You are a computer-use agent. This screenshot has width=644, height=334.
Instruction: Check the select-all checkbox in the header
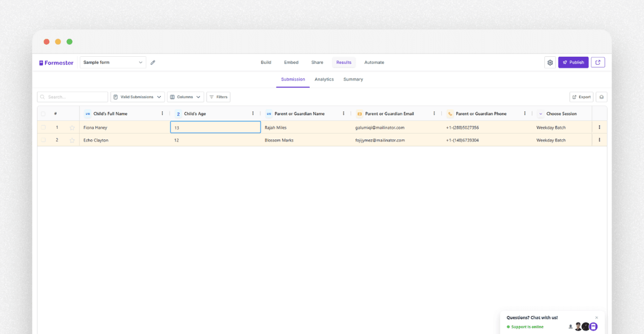[43, 113]
